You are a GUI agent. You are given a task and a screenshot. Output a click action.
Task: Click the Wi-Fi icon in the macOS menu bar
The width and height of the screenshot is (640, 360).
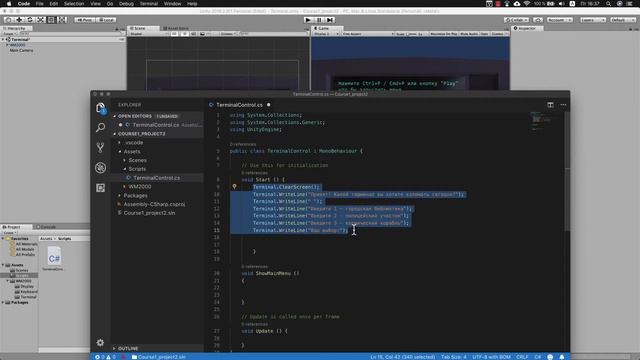[527, 4]
